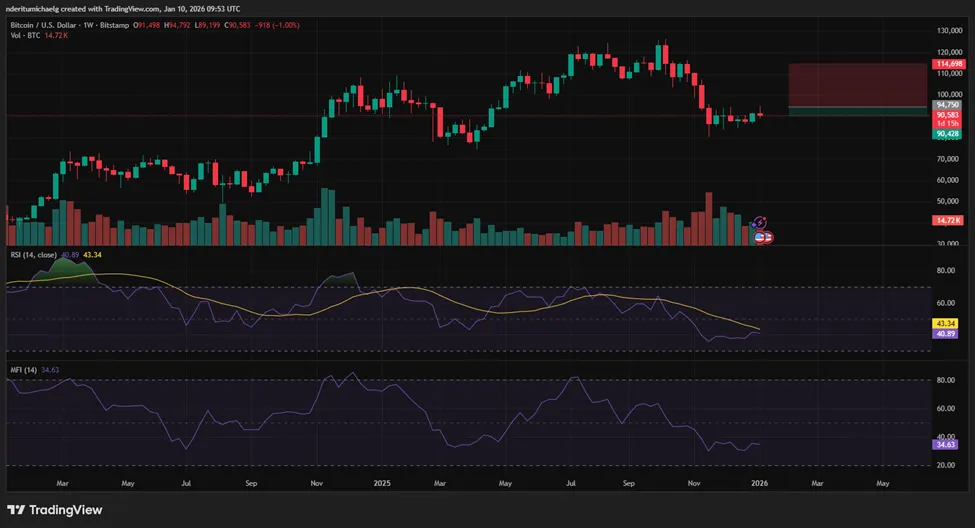The width and height of the screenshot is (975, 528).
Task: Click the low value L89,199
Action: [207, 25]
